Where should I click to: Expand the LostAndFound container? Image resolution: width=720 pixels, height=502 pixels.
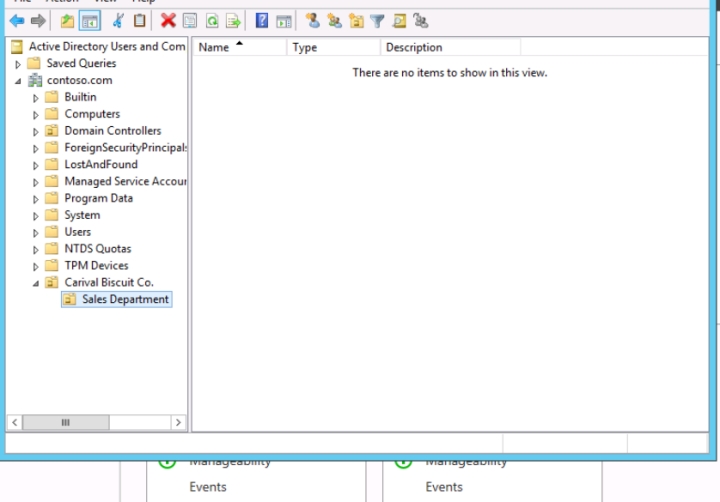(35, 165)
